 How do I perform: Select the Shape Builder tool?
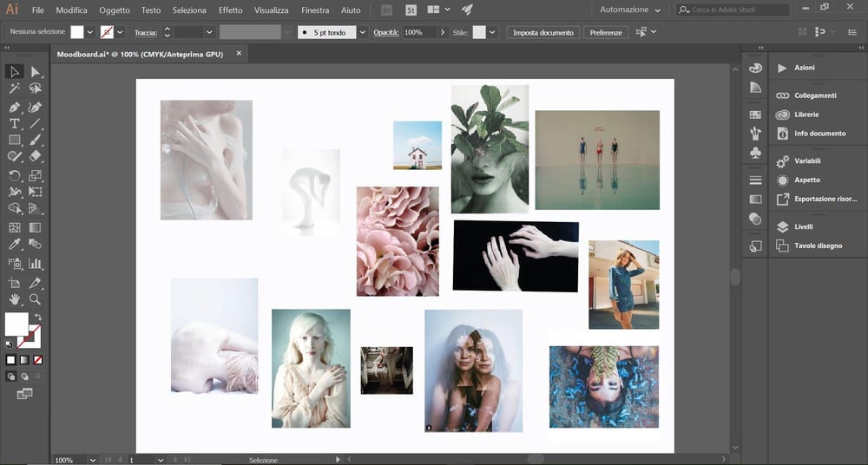coord(15,209)
